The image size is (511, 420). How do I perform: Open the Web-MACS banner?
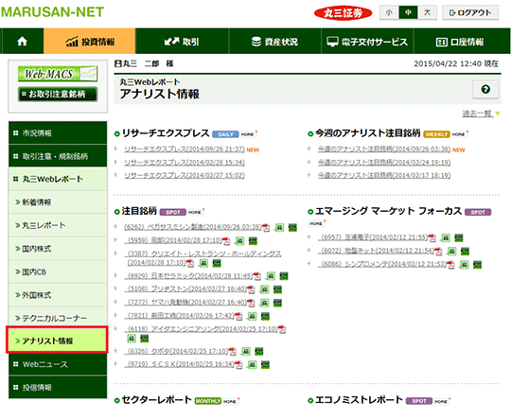[58, 74]
